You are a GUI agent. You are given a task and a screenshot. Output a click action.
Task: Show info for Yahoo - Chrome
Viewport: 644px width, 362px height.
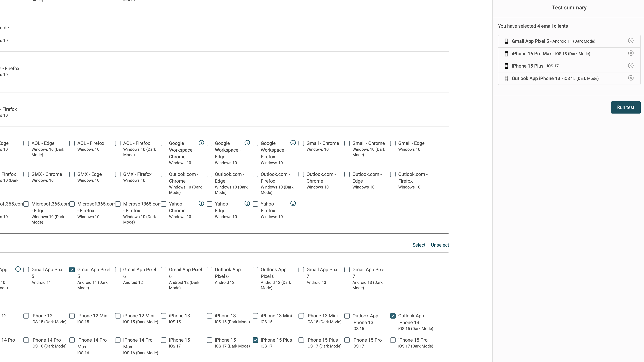pos(201,203)
